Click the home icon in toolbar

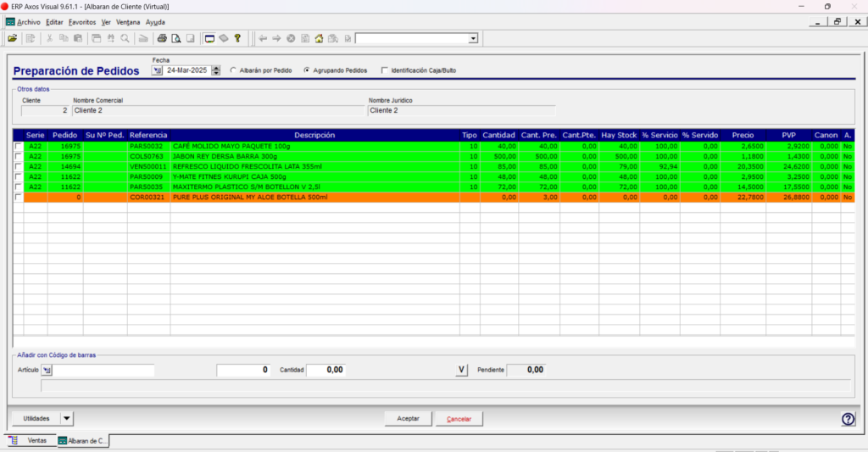click(x=319, y=38)
